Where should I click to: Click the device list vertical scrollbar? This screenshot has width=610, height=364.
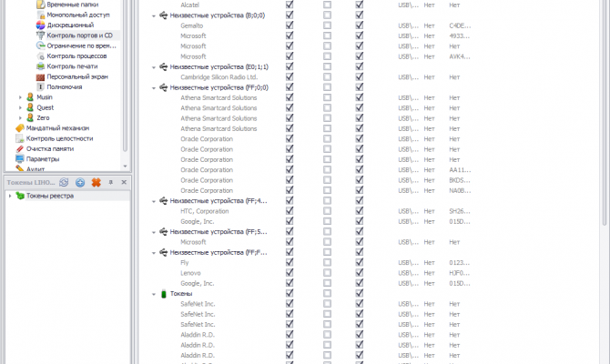[605, 113]
